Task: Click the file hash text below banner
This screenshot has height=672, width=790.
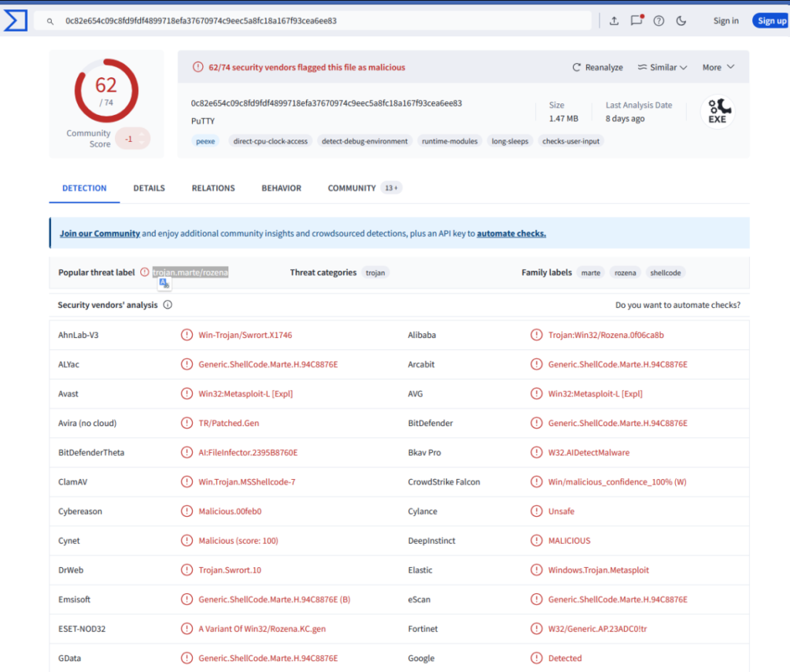Action: pyautogui.click(x=326, y=103)
